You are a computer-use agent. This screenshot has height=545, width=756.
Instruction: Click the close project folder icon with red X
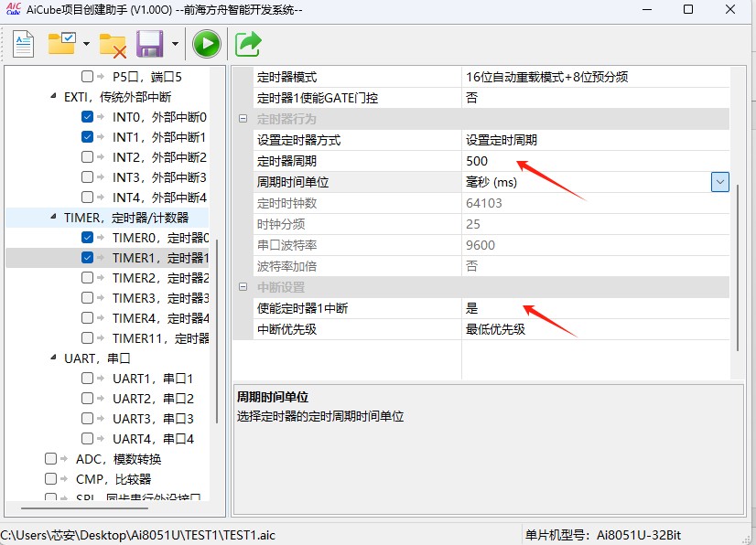(113, 46)
